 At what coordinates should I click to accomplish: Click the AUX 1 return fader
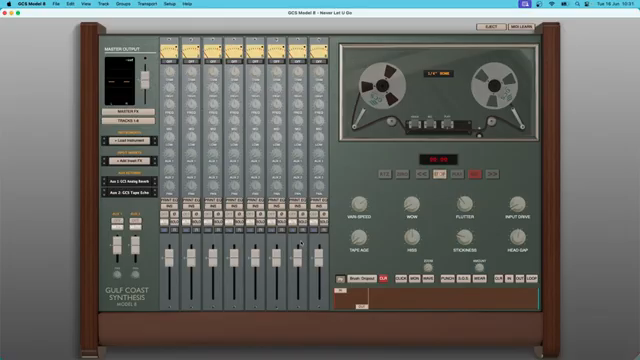tap(117, 245)
